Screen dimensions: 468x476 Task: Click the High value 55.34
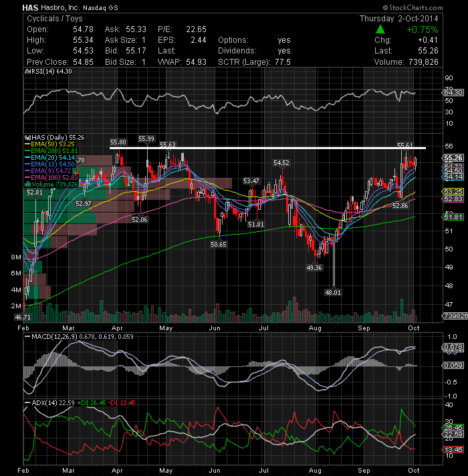83,40
